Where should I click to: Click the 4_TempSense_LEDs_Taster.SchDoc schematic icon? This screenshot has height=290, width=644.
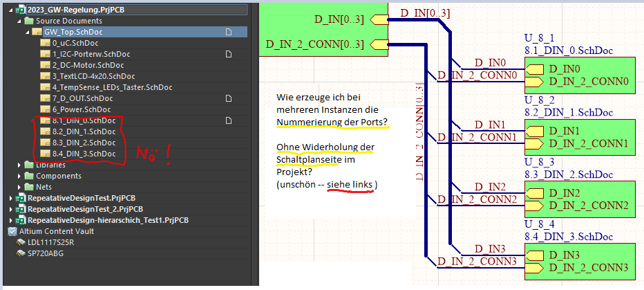pos(44,87)
